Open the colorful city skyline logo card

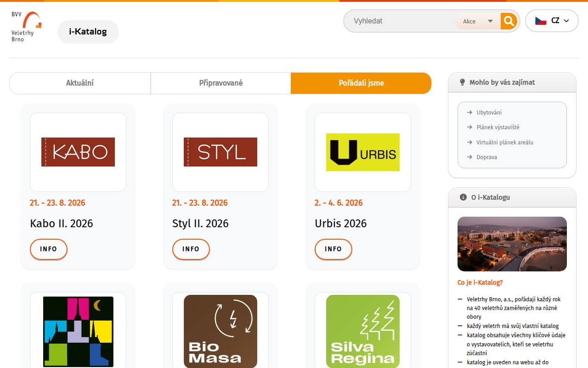pos(78,331)
